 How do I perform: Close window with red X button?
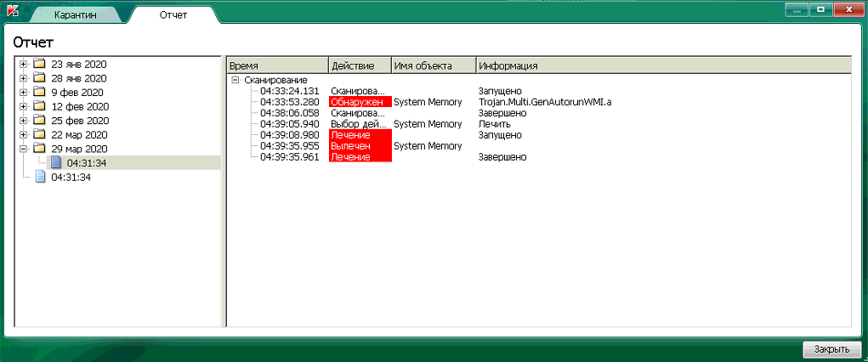(847, 10)
